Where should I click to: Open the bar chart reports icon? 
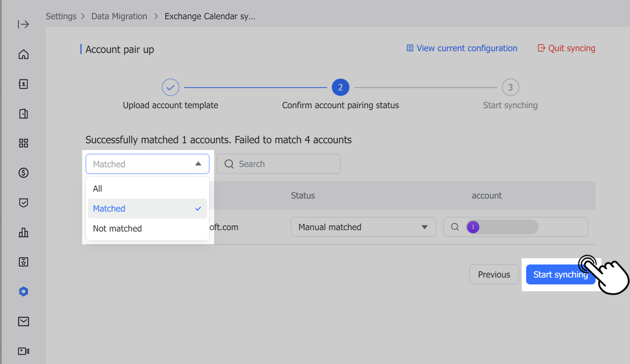23,232
